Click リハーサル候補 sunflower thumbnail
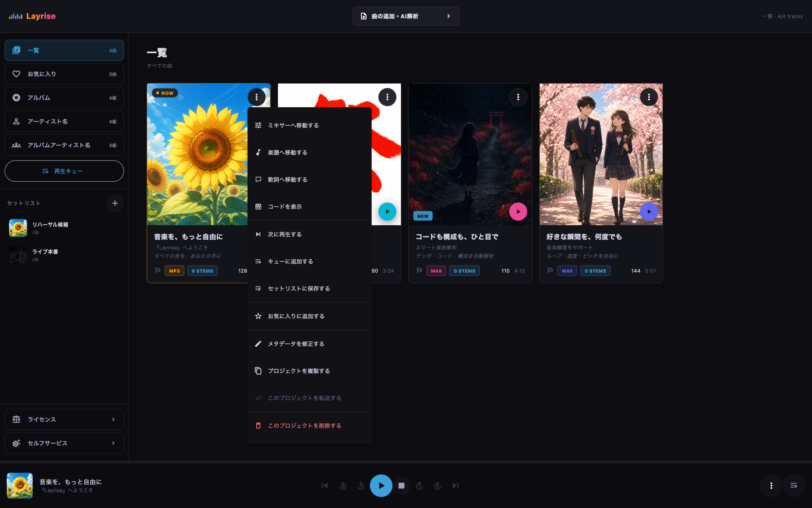The height and width of the screenshot is (508, 812). click(18, 228)
